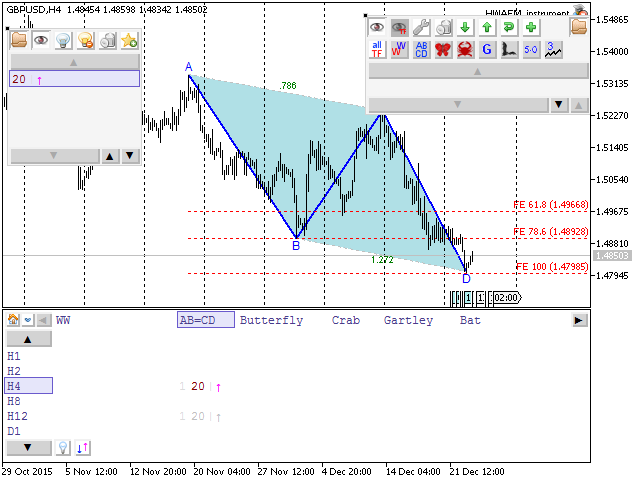Viewport: 640px width, 480px height.
Task: Open the folder icon in the right tool panel
Action: click(x=579, y=27)
